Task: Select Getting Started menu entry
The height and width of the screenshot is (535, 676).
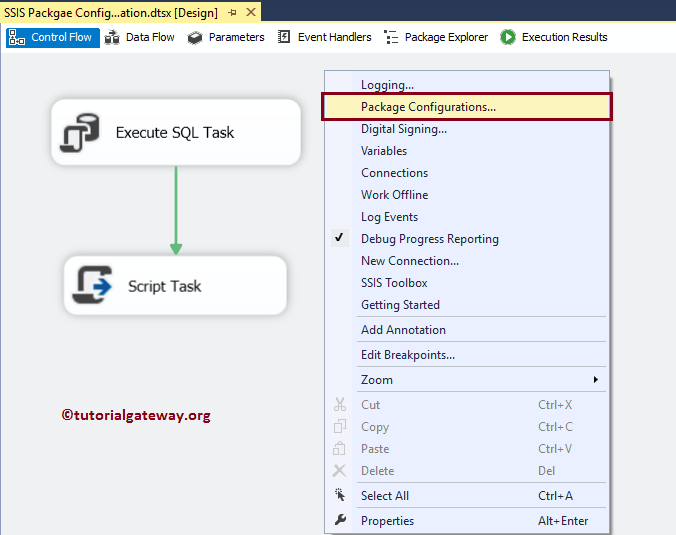Action: coord(467,305)
